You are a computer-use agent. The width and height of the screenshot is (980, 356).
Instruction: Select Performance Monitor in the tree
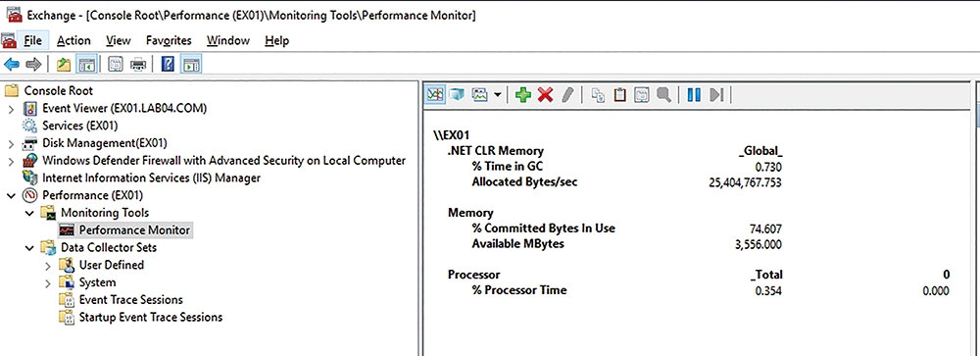tap(134, 230)
